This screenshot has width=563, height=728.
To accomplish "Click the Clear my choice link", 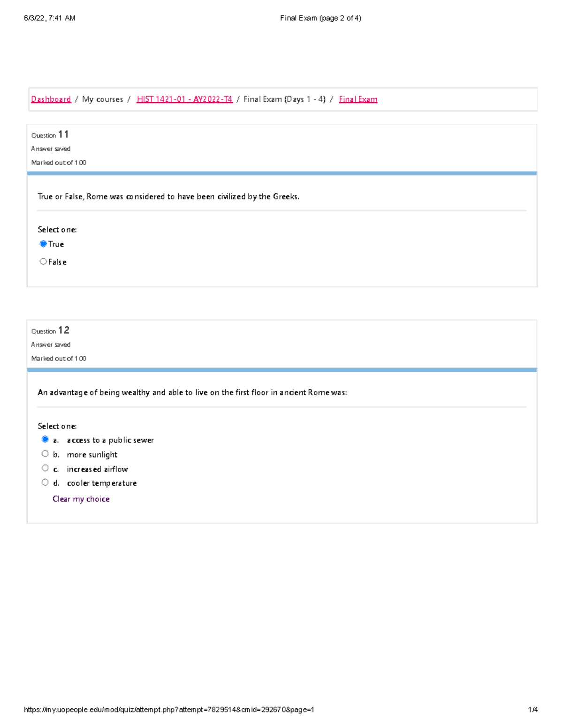I will [x=81, y=499].
